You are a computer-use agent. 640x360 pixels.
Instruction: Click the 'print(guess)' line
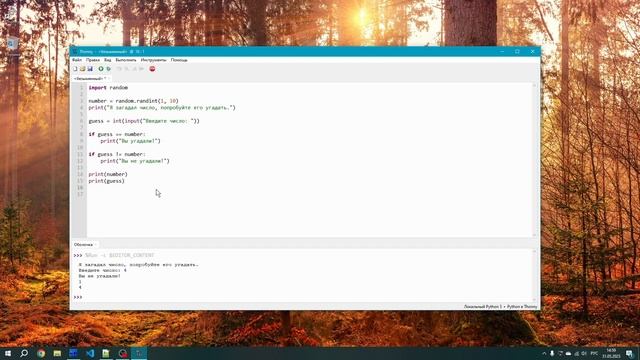tap(107, 181)
